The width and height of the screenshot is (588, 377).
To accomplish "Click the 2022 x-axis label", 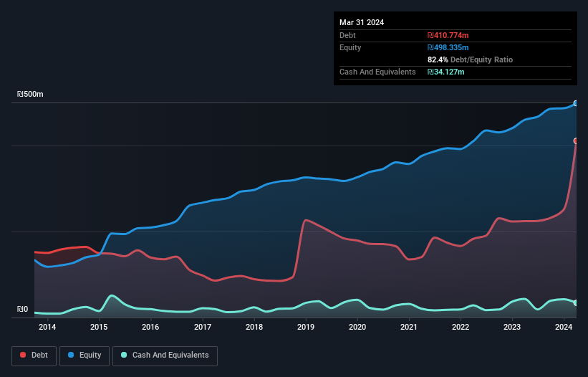I will (x=461, y=327).
